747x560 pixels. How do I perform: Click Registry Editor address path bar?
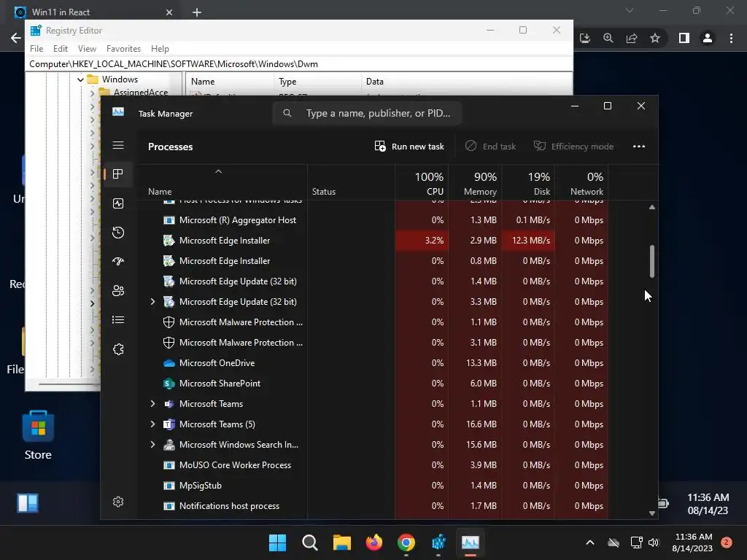[299, 64]
